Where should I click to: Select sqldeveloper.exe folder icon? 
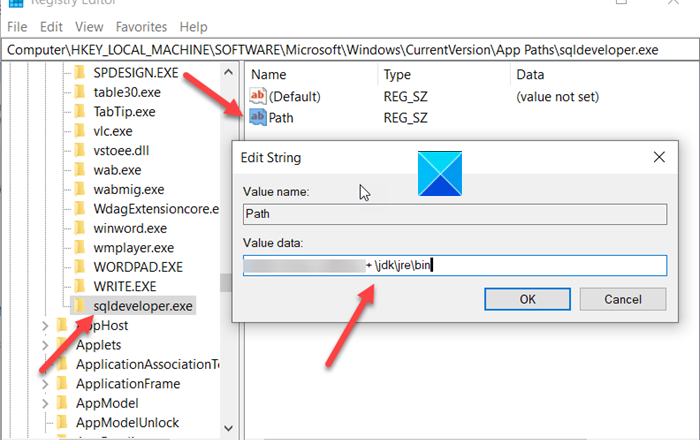click(80, 306)
